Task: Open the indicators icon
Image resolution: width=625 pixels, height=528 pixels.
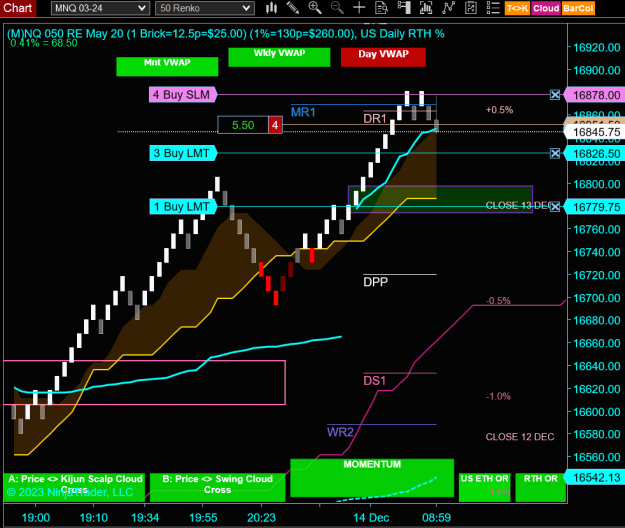Action: coord(426,8)
